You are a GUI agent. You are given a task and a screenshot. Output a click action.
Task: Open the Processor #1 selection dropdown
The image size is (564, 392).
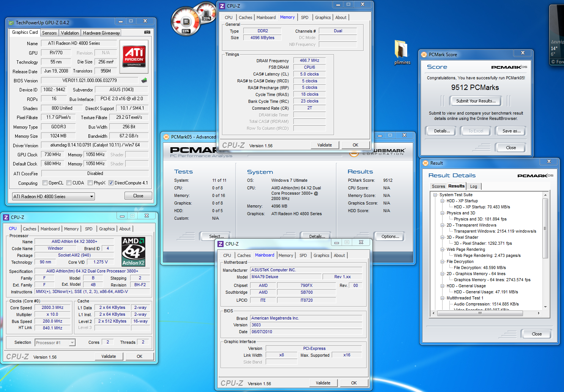55,343
